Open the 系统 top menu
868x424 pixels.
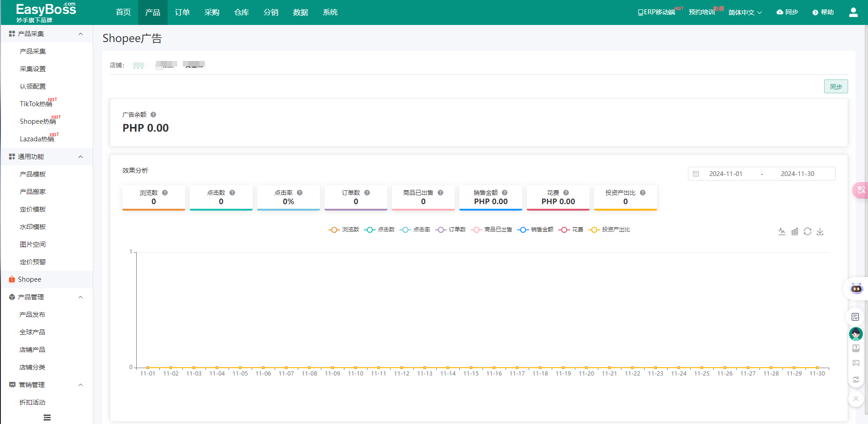(330, 12)
